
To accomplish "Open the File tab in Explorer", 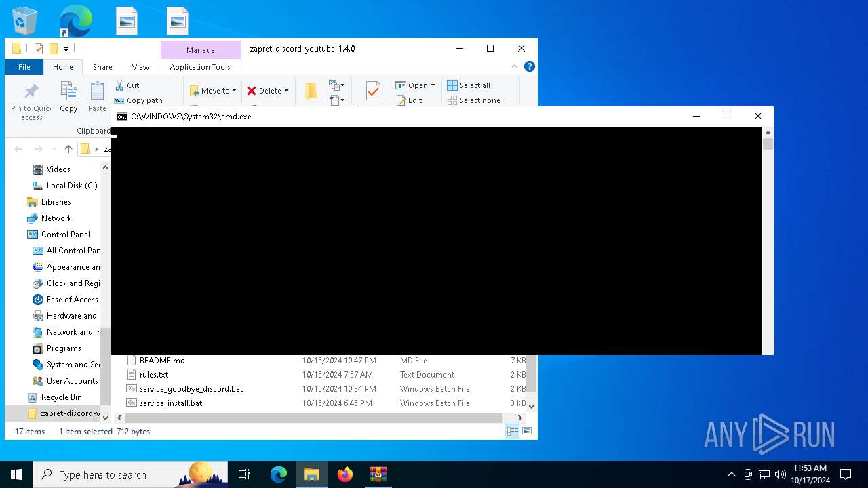I will pyautogui.click(x=24, y=67).
